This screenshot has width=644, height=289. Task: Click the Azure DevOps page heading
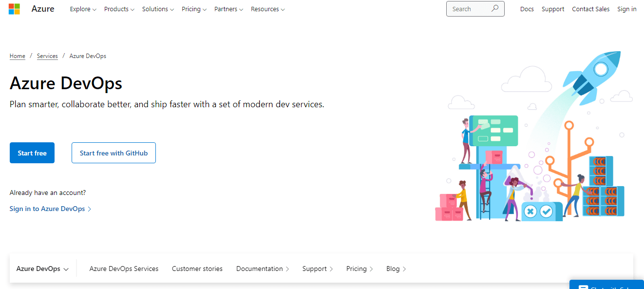tap(66, 83)
